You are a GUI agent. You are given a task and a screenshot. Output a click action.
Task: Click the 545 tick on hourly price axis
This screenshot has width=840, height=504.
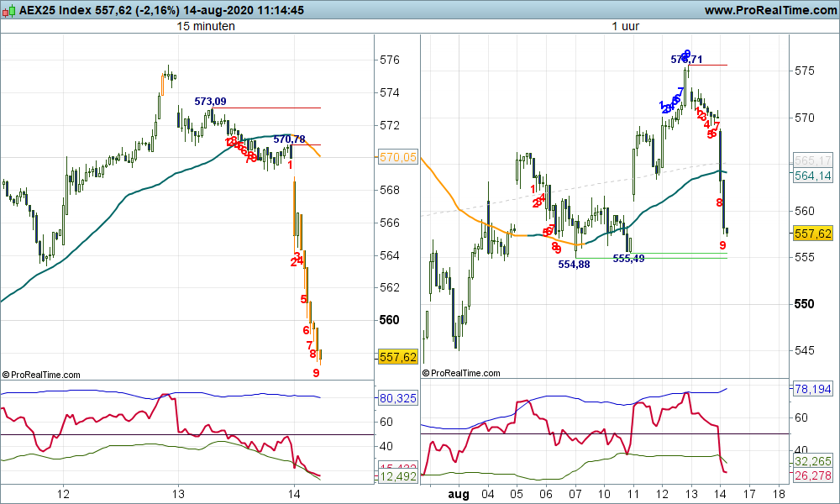coord(805,351)
